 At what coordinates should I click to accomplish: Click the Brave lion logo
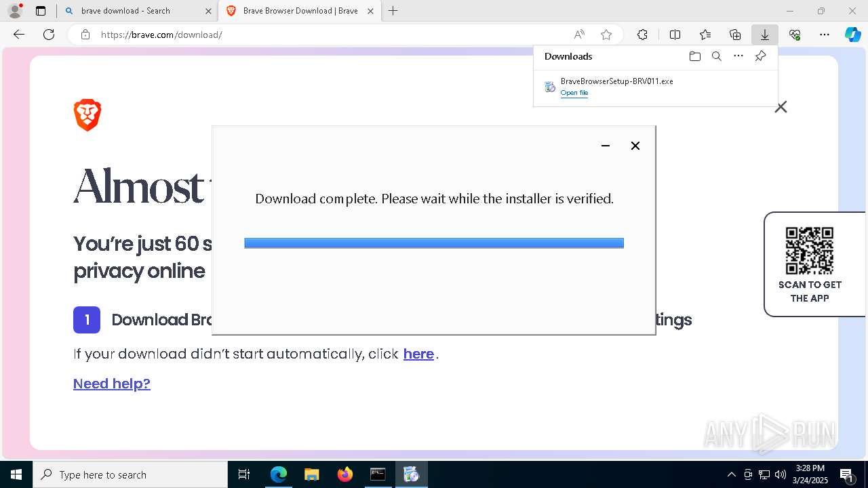87,115
